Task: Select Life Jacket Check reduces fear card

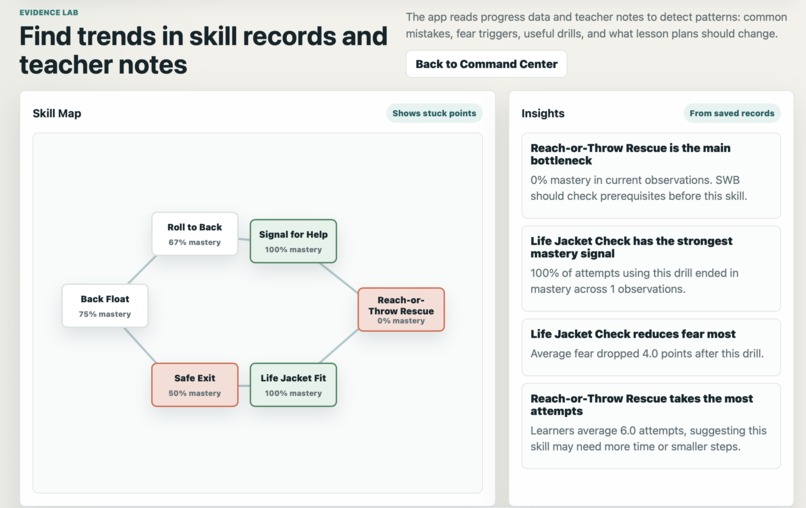Action: (x=651, y=347)
